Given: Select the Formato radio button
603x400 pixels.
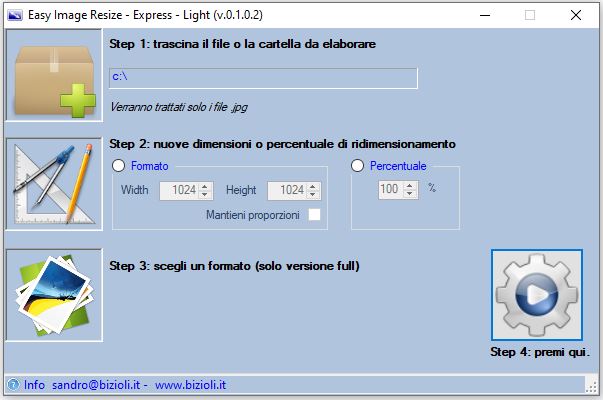Looking at the screenshot, I should 118,166.
